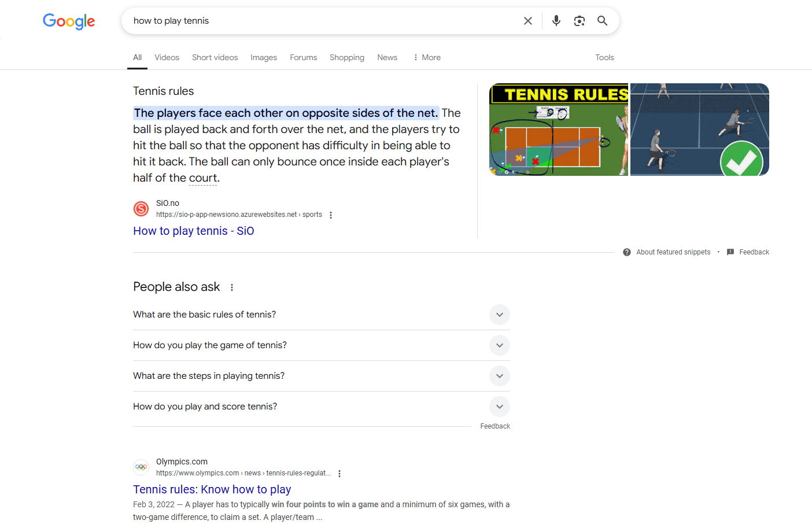Open the SiO.no result options menu
The image size is (812, 524).
click(331, 215)
